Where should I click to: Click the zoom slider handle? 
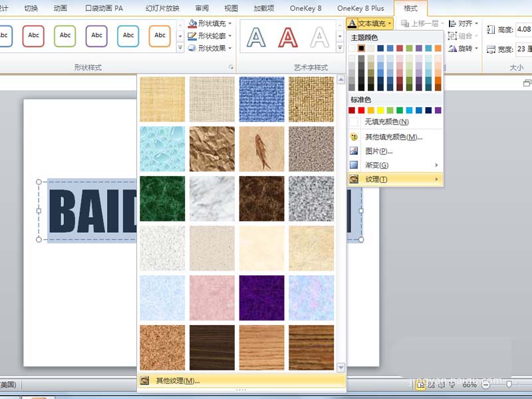(x=509, y=385)
